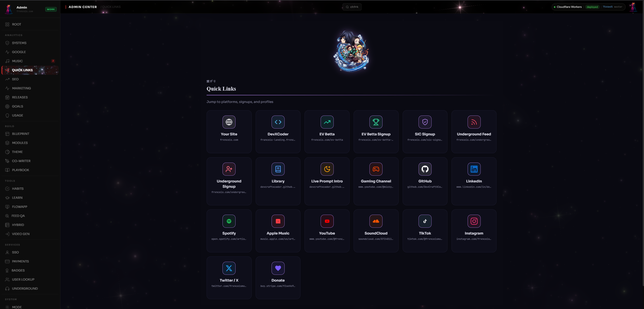Open BLUEPRINT under Build
644x309 pixels.
(x=30, y=134)
